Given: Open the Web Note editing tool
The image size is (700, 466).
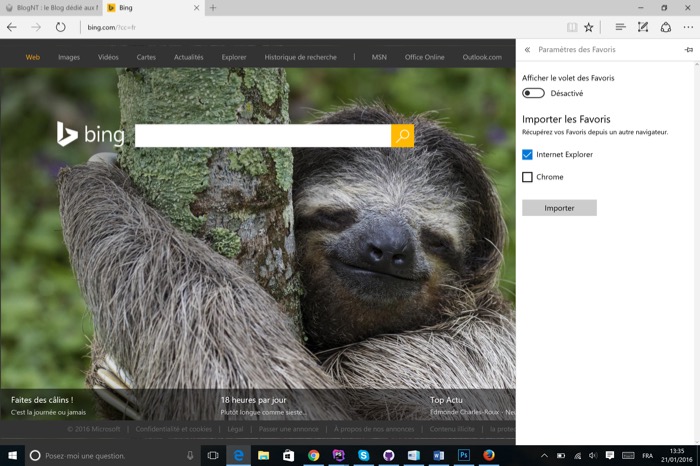Looking at the screenshot, I should (x=643, y=27).
